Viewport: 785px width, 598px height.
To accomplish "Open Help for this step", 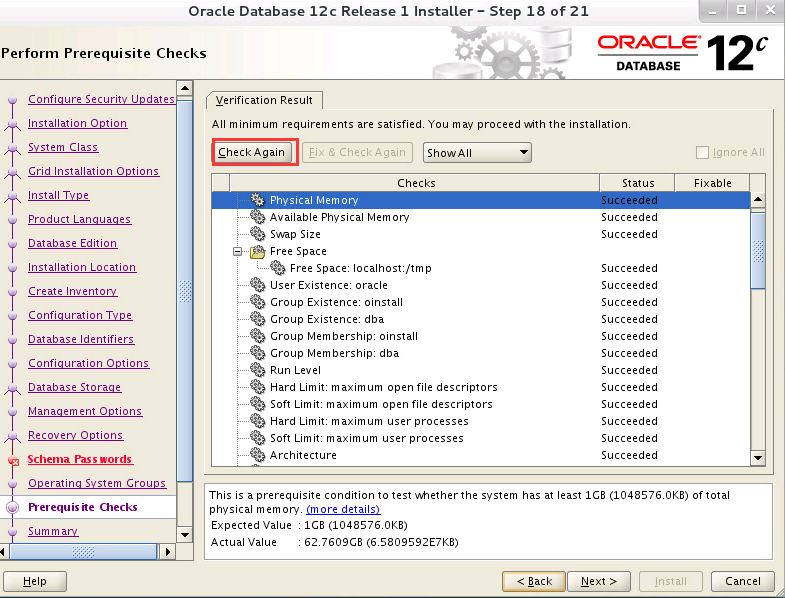I will pos(35,581).
